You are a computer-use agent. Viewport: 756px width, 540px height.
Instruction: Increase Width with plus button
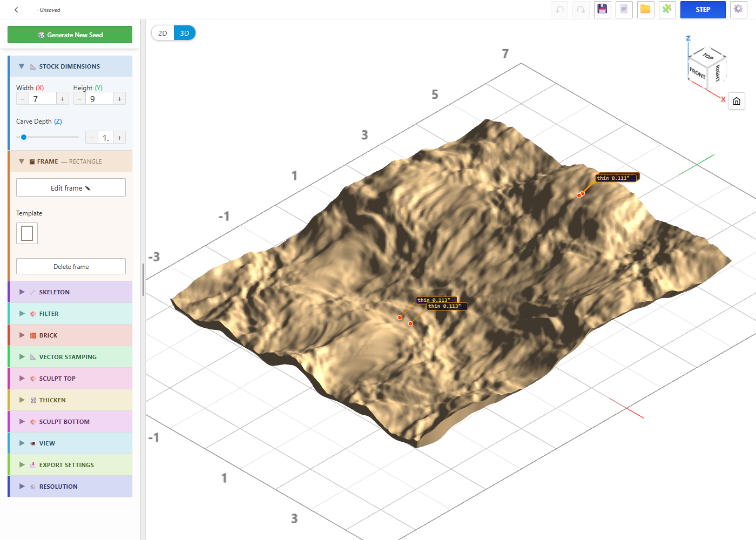[63, 99]
